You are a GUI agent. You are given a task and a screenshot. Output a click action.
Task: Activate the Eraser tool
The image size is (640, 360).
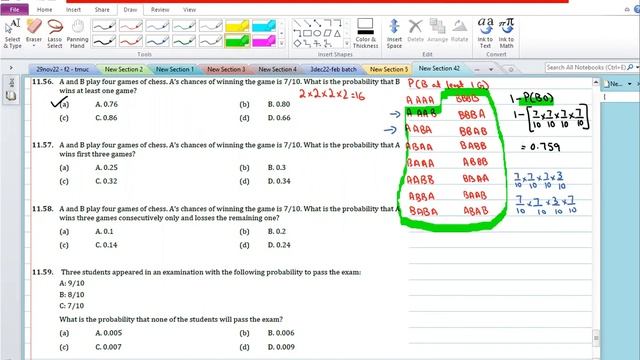[34, 31]
